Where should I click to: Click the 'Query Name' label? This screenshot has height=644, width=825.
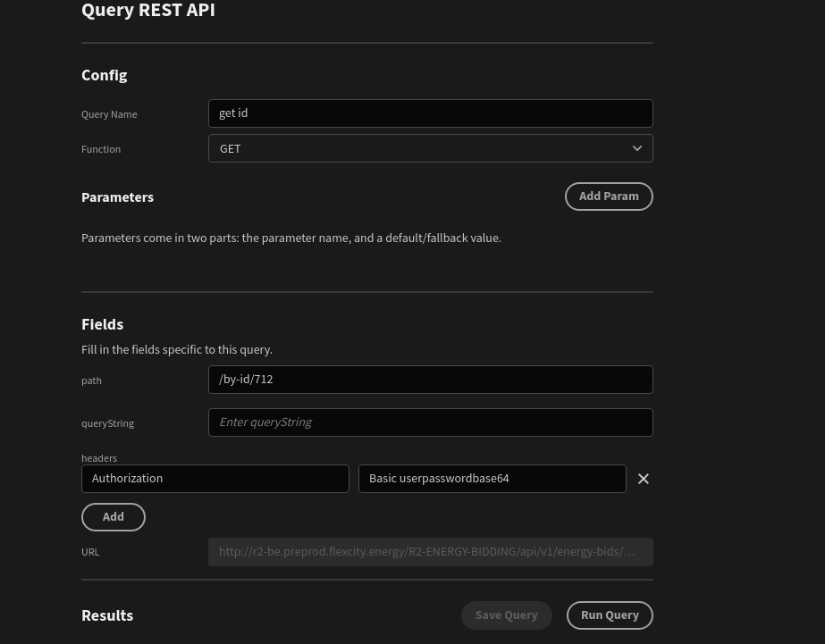coord(109,114)
